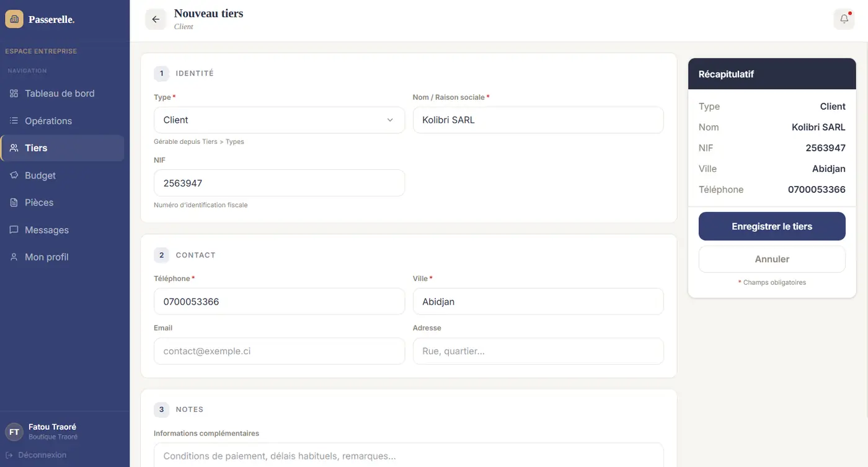Click the Champs obligatoires note
This screenshot has height=467, width=868.
click(772, 282)
